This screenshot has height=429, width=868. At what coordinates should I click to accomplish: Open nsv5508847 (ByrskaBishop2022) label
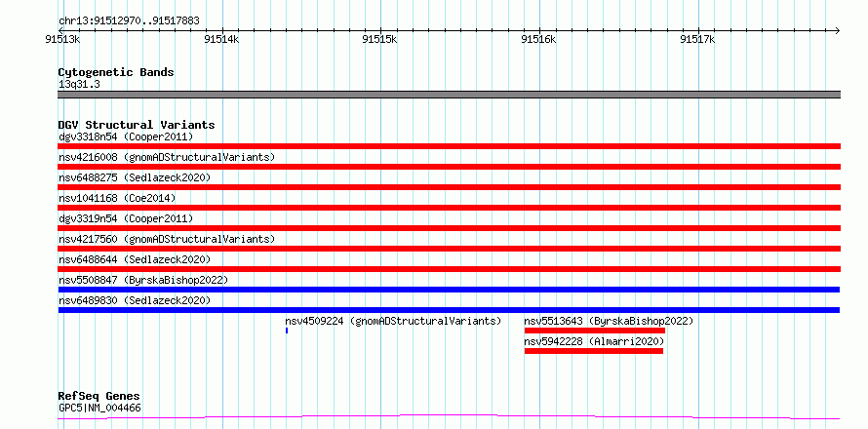[x=143, y=280]
